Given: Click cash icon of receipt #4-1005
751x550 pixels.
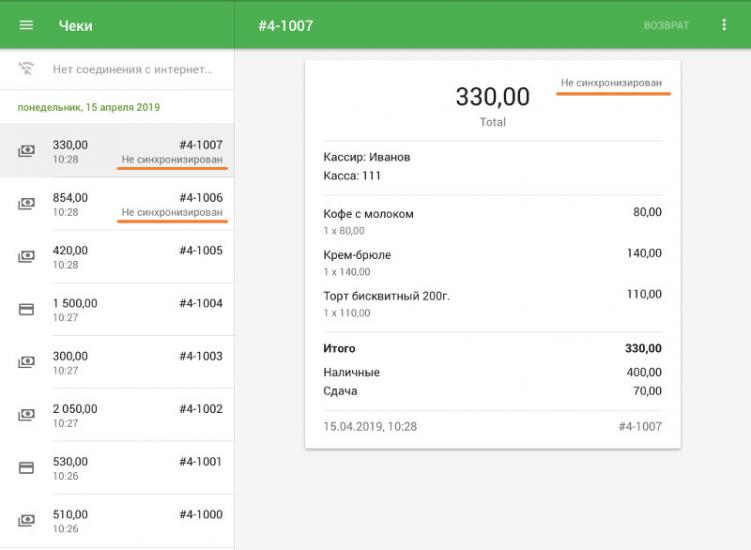Looking at the screenshot, I should tap(26, 257).
